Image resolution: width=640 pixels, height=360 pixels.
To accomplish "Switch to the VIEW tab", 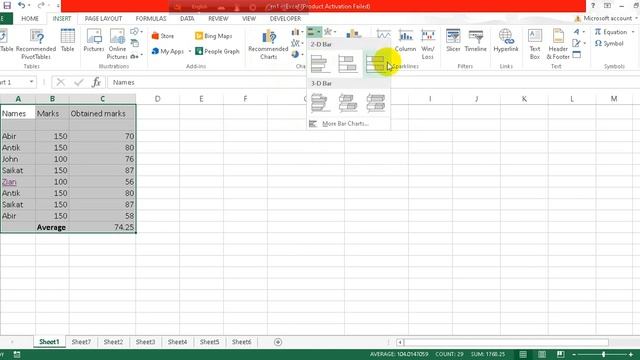I will pyautogui.click(x=249, y=19).
